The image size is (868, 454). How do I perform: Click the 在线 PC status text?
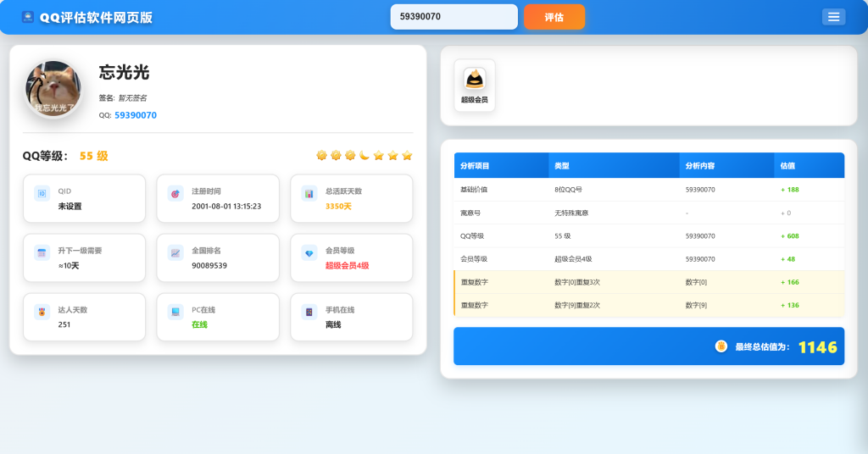tap(199, 324)
